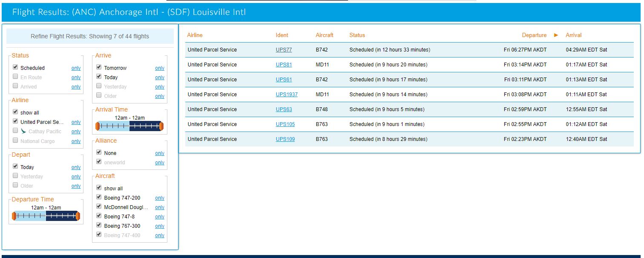The image size is (644, 258).
Task: Sort results by the Ident column header
Action: [x=282, y=35]
